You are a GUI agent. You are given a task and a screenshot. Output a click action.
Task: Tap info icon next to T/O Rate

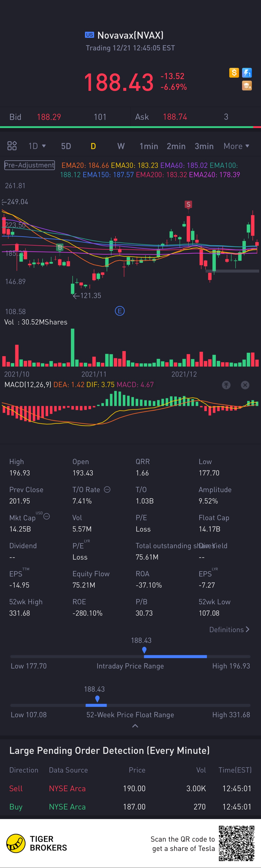(x=107, y=489)
